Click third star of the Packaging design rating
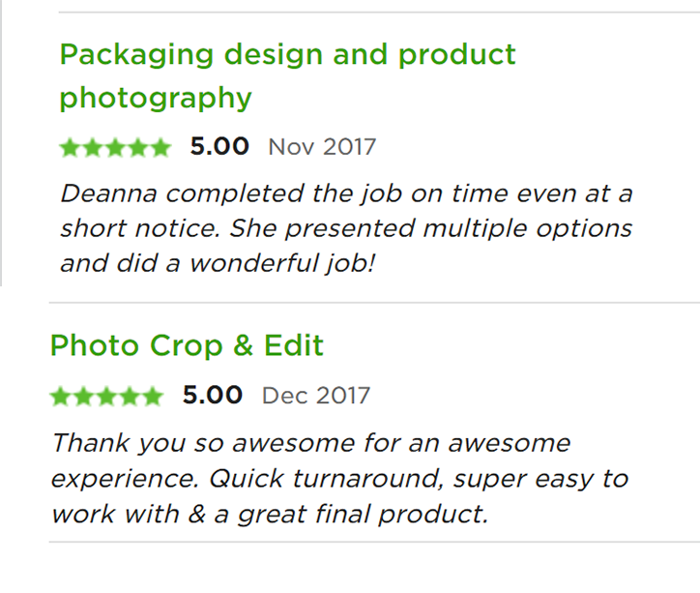 (115, 148)
